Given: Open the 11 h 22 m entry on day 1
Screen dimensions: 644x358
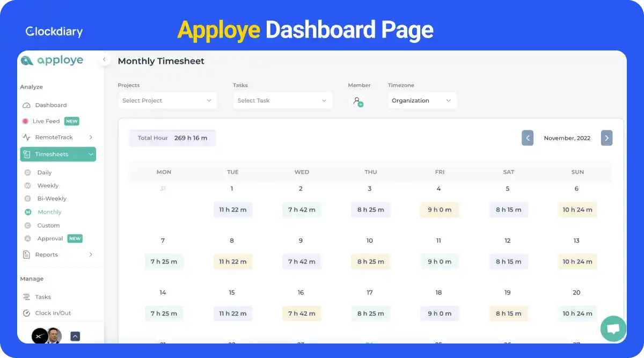Looking at the screenshot, I should tap(232, 209).
